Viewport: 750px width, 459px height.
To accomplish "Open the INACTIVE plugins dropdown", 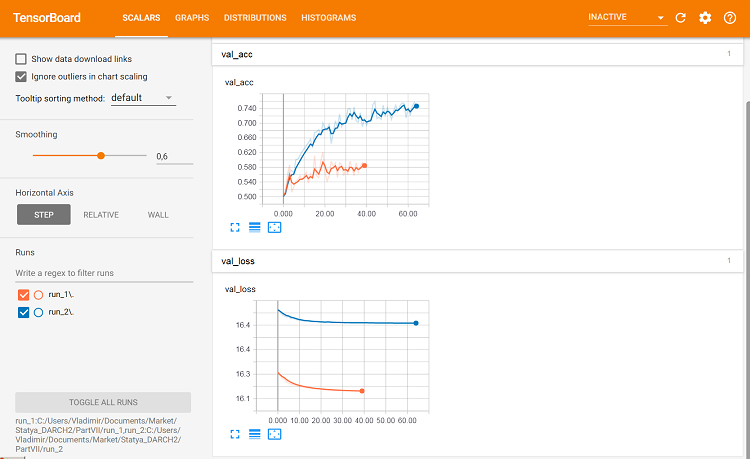I will [x=628, y=18].
